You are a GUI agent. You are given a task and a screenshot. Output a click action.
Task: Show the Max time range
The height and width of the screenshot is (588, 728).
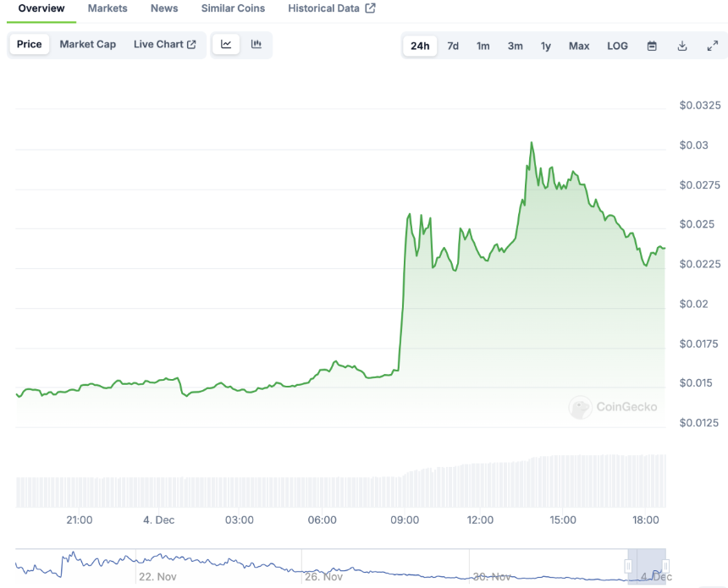[x=579, y=46]
